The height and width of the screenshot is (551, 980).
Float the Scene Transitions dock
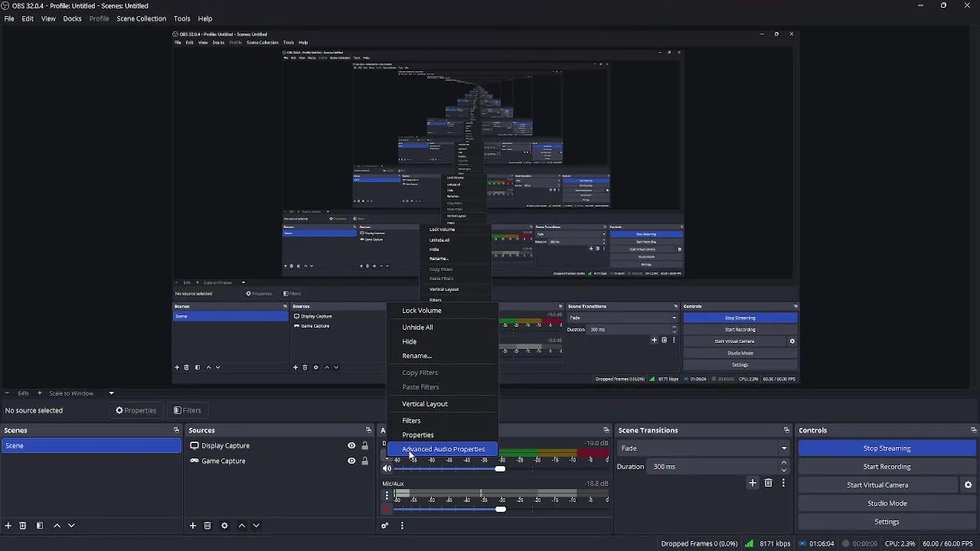pos(786,430)
